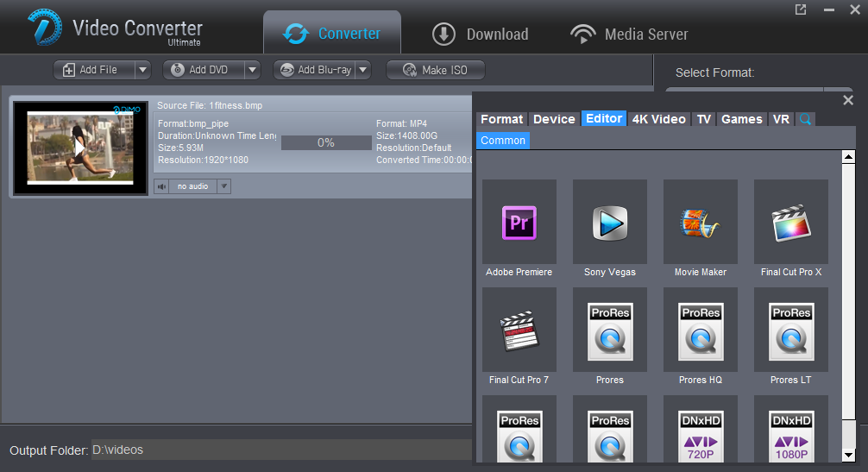Image resolution: width=868 pixels, height=472 pixels.
Task: Click the format list scrollbar up arrow
Action: [849, 156]
